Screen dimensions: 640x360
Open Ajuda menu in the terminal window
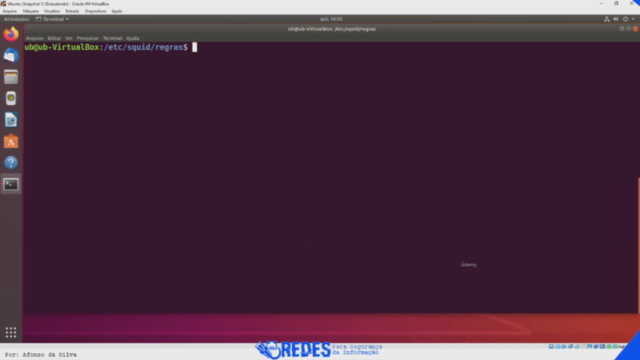pyautogui.click(x=133, y=38)
